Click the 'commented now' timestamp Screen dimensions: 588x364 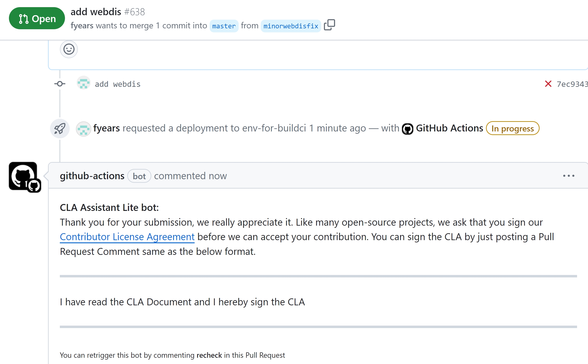pos(190,176)
